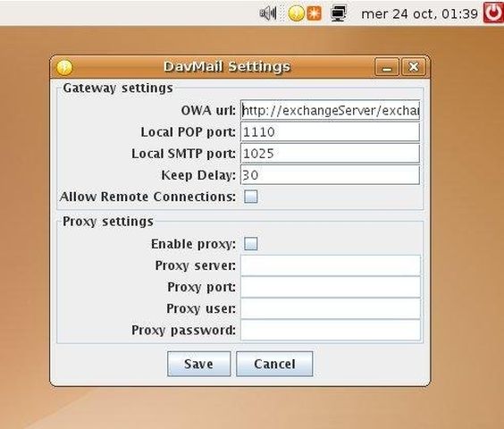Screen dimensions: 504x429
Task: Select the Local SMTP port field
Action: [330, 154]
